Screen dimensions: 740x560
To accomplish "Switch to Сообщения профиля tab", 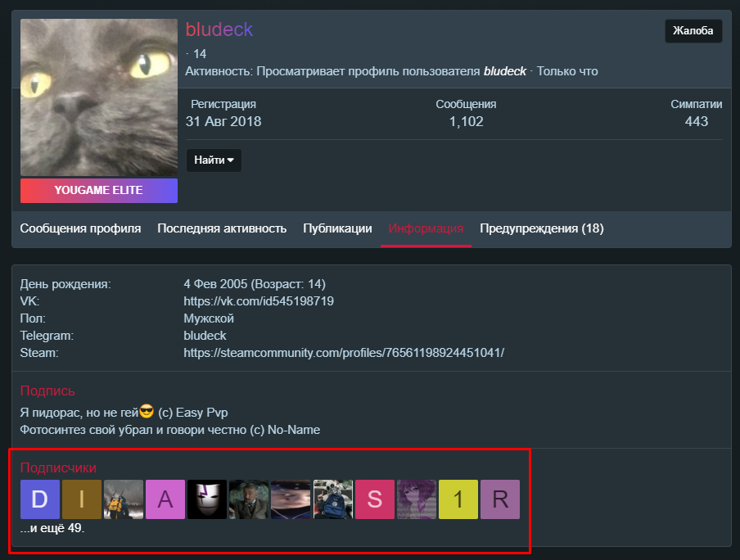I will (80, 228).
